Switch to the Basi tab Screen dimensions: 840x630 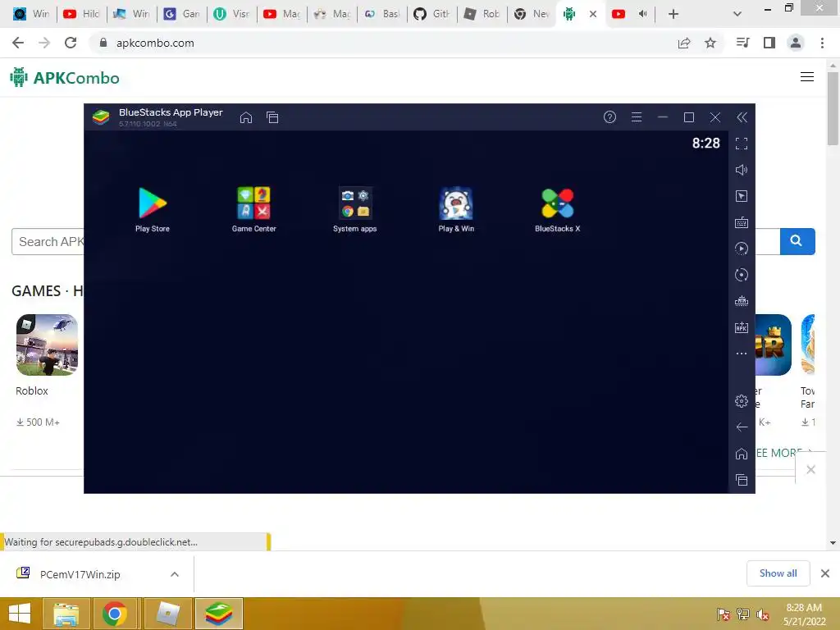(x=382, y=14)
